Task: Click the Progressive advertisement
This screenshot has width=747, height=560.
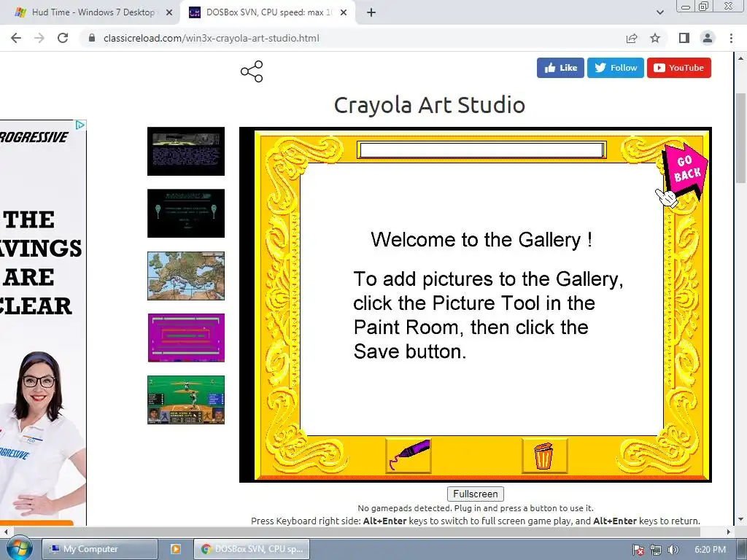Action: coord(43,323)
